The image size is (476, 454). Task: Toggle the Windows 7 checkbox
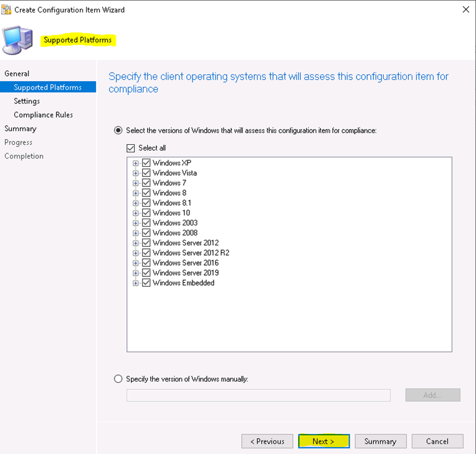coord(146,183)
